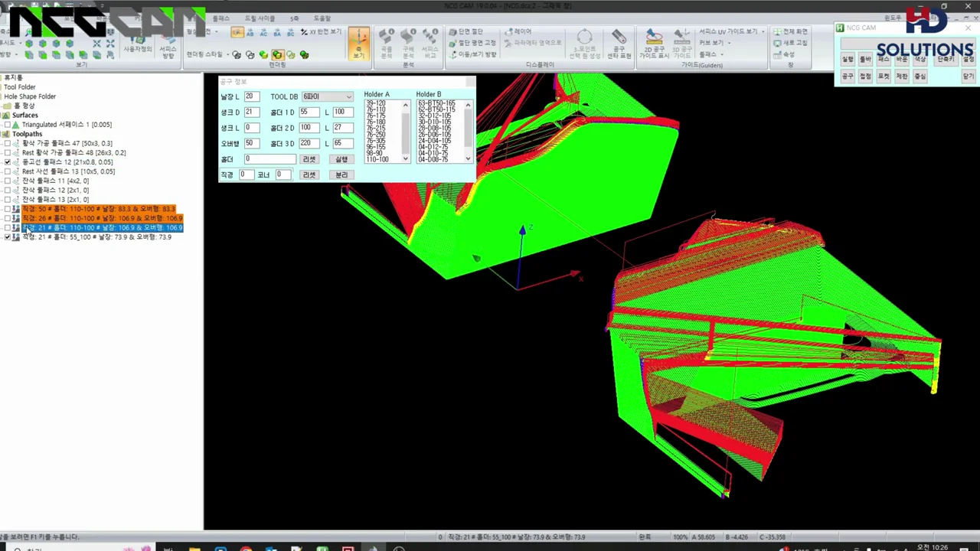Click the axis 보기 view icon
Screen dimensions: 980x551
(358, 44)
